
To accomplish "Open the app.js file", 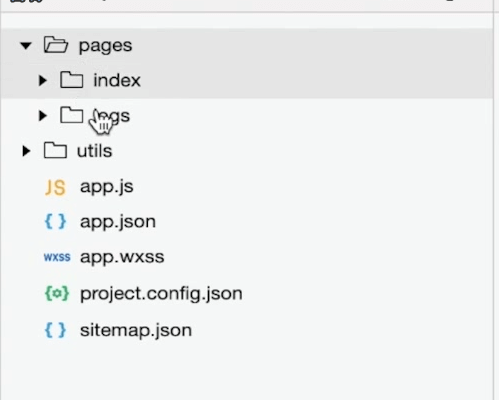I will [x=107, y=187].
